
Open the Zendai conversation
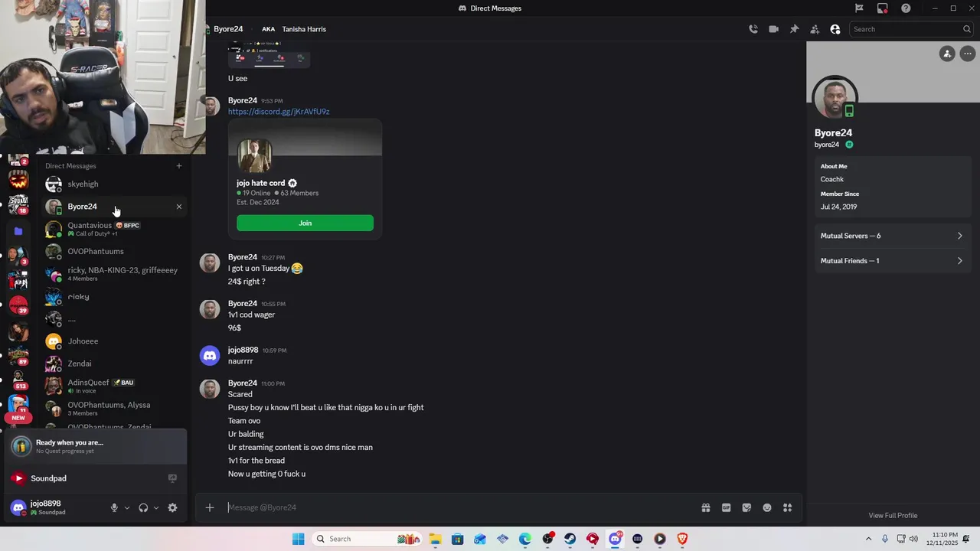[113, 364]
